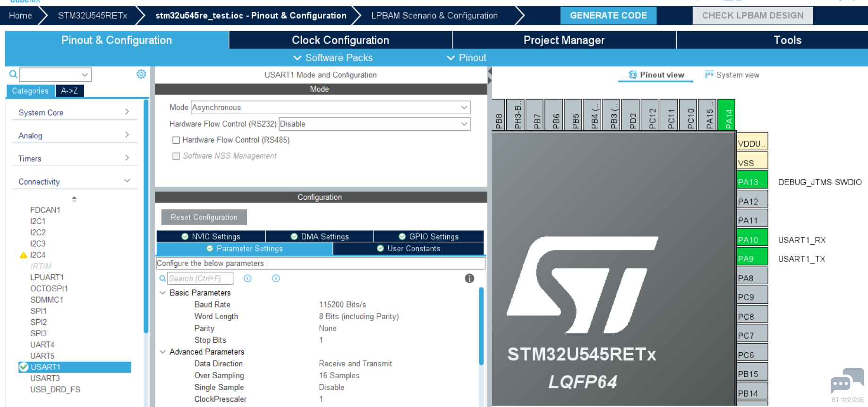868x407 pixels.
Task: Open the gear settings for the categories panel
Action: tap(141, 74)
